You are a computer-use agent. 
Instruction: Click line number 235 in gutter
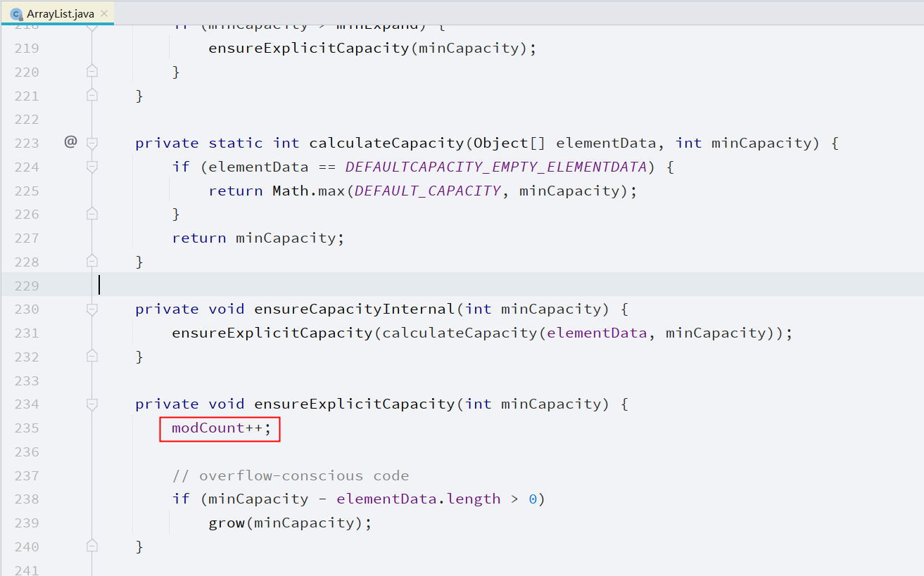click(26, 427)
